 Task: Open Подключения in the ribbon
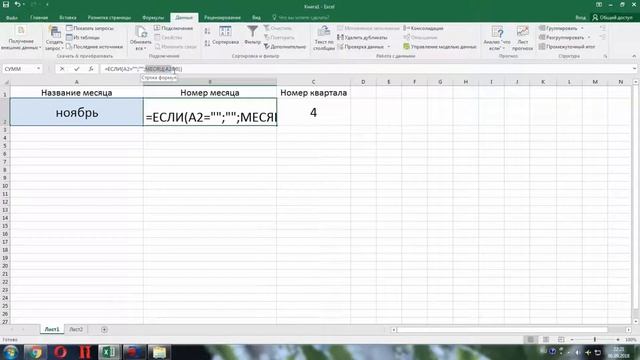(173, 28)
